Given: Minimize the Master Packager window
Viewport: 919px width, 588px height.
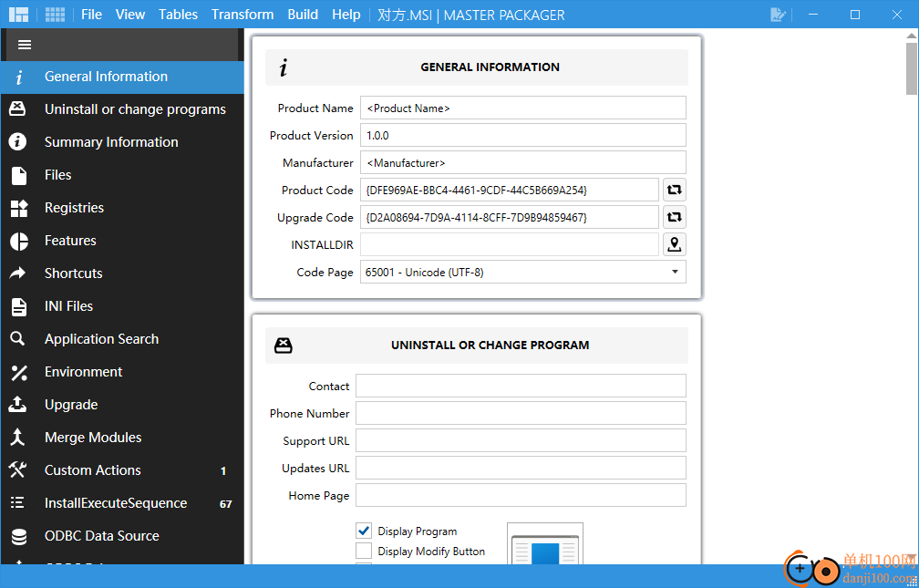Looking at the screenshot, I should 813,15.
